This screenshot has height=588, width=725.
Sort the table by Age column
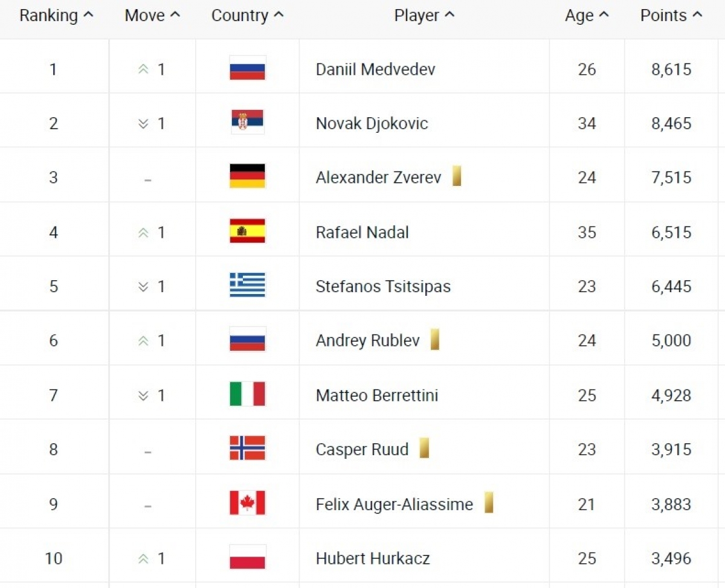tap(587, 16)
